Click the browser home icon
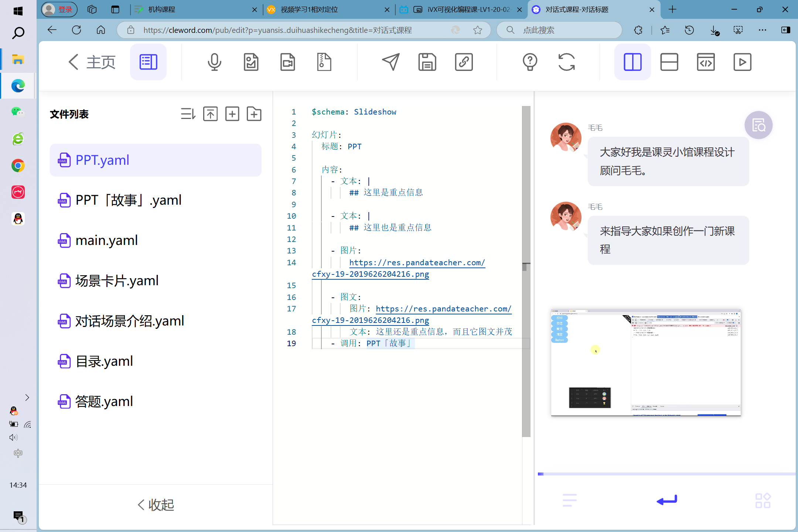Screen dimensions: 798x532 (101, 30)
